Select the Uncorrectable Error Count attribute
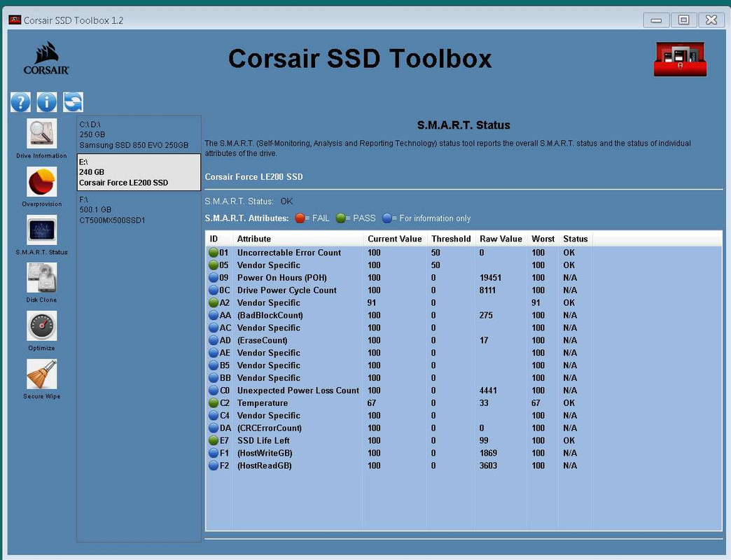 [289, 253]
